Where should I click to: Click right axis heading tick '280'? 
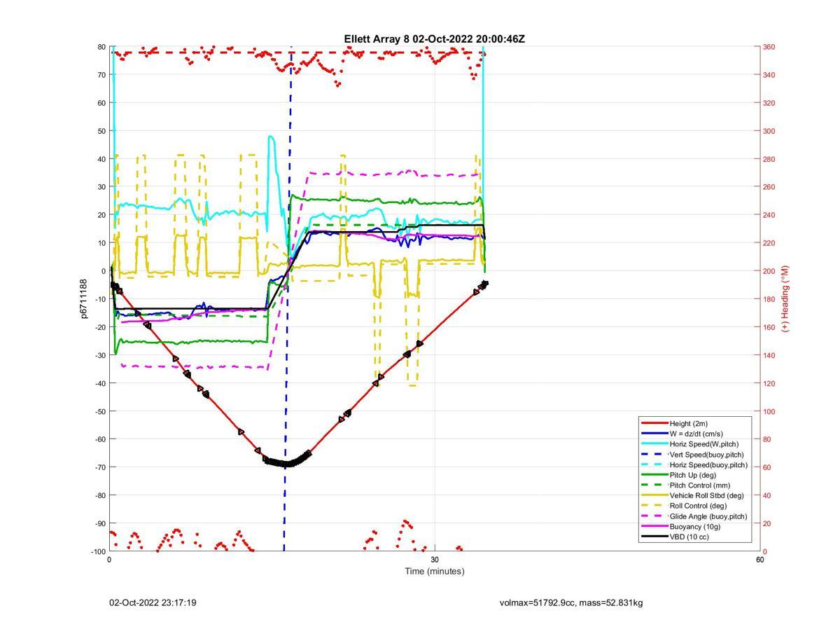coord(769,159)
